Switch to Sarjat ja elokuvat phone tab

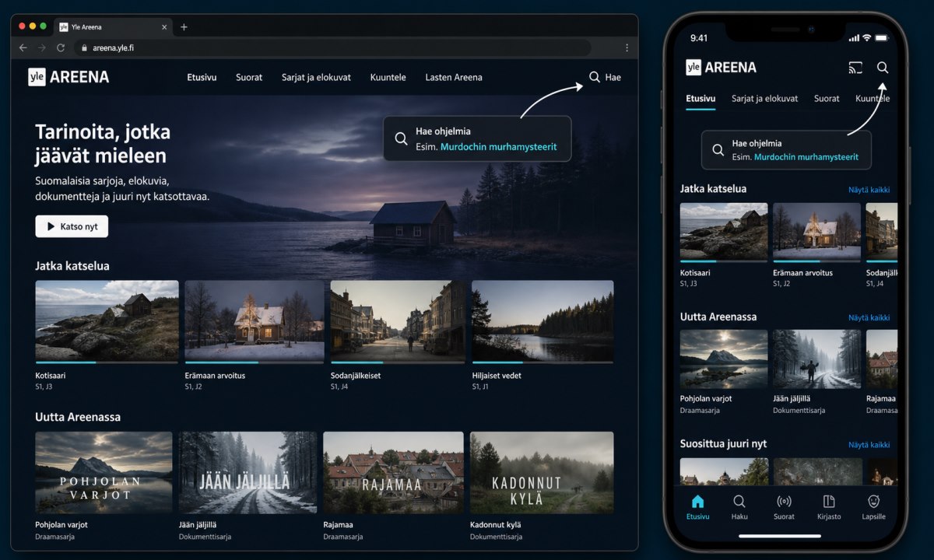click(764, 99)
